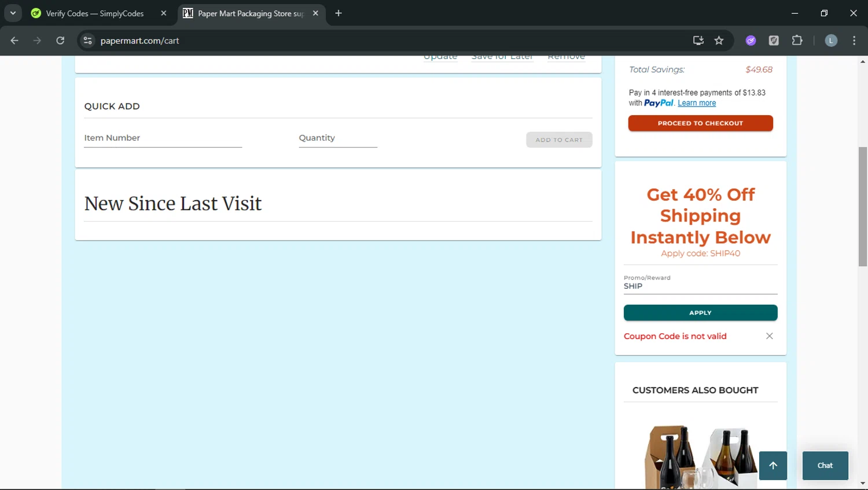Screen dimensions: 868x490
Task: Open the Chrome profile avatar L
Action: [831, 40]
